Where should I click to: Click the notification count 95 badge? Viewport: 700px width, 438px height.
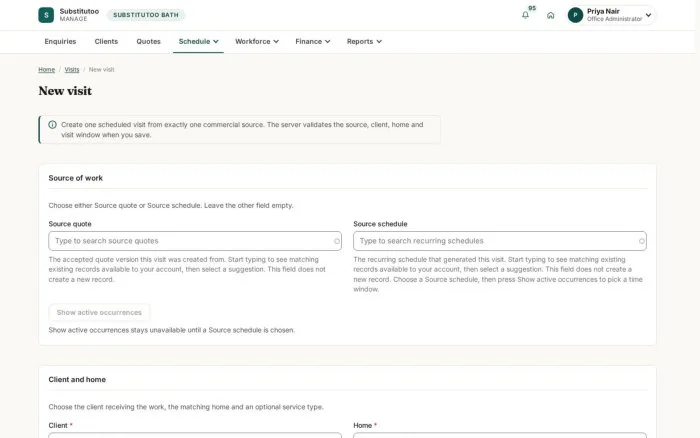tap(532, 8)
